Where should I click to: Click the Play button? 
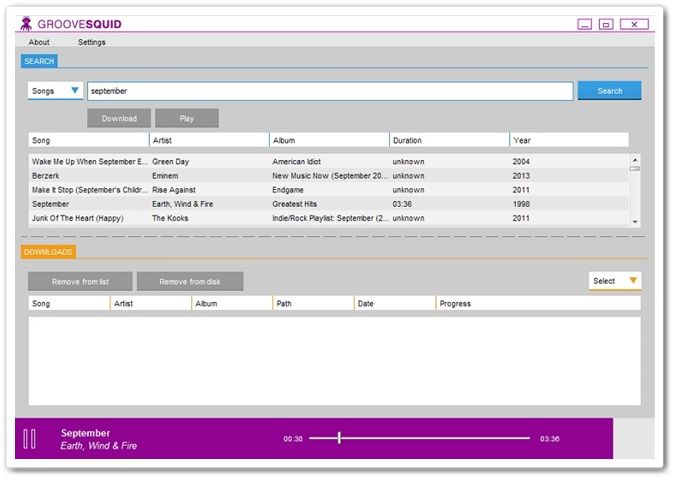point(187,119)
